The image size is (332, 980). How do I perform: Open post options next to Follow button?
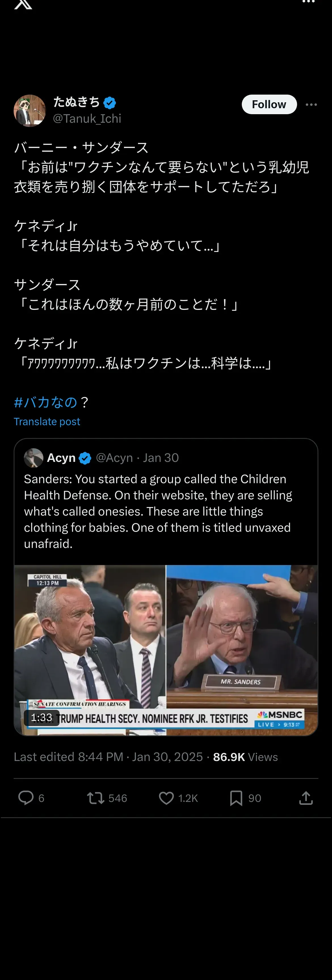(x=311, y=105)
